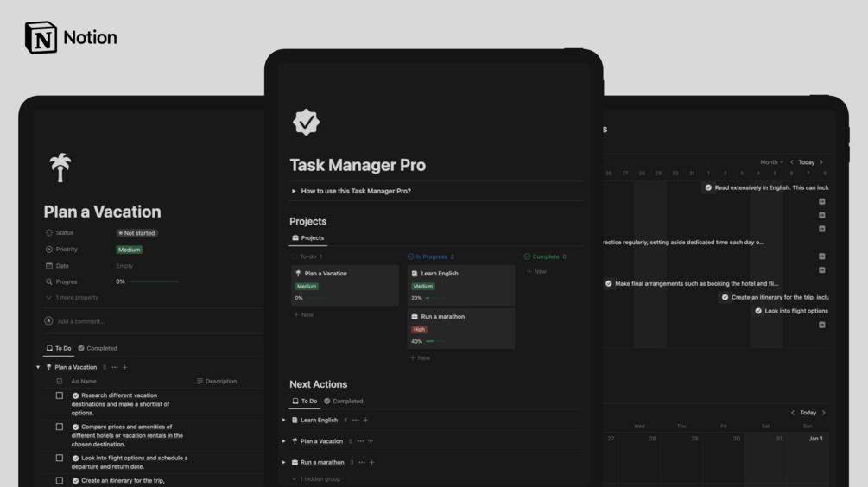Add item to Plan a Vacation group in left panel
The width and height of the screenshot is (868, 487).
[124, 367]
